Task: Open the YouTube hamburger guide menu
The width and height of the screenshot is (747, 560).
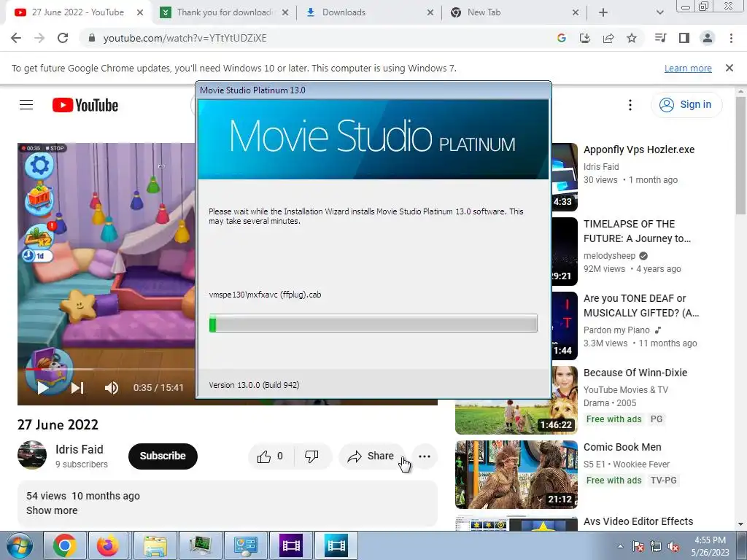Action: coord(26,105)
